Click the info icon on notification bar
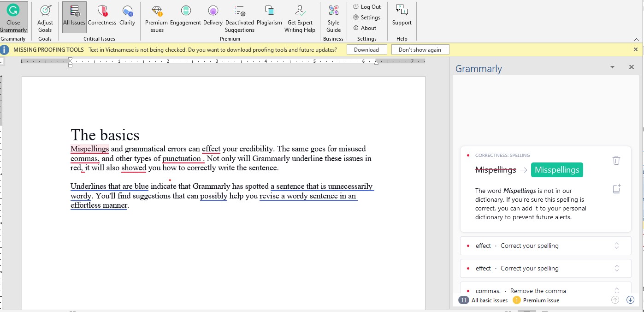This screenshot has width=644, height=312. click(5, 49)
